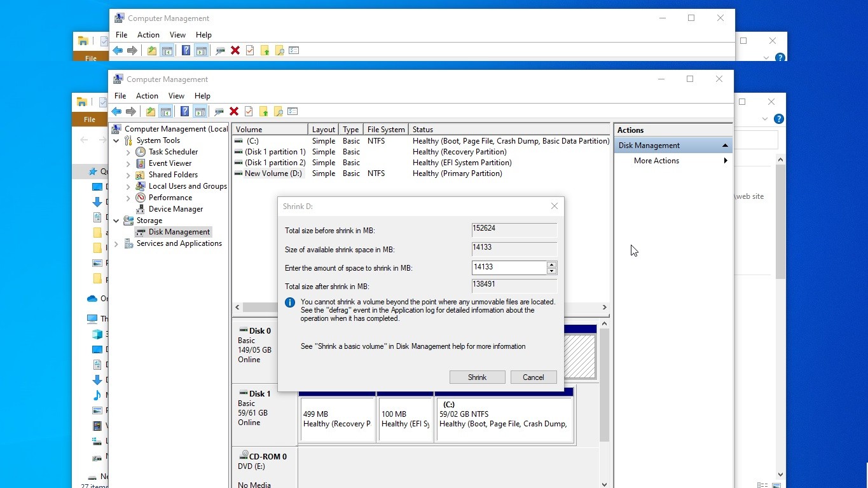Screen dimensions: 868x488
Task: Click blue Help question mark in front window toolbar
Action: 184,112
